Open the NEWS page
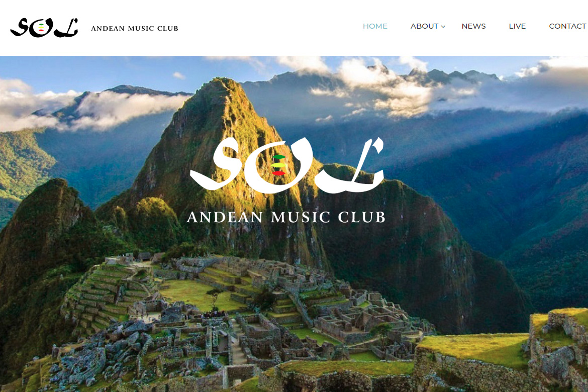Image resolution: width=588 pixels, height=392 pixels. [x=473, y=26]
